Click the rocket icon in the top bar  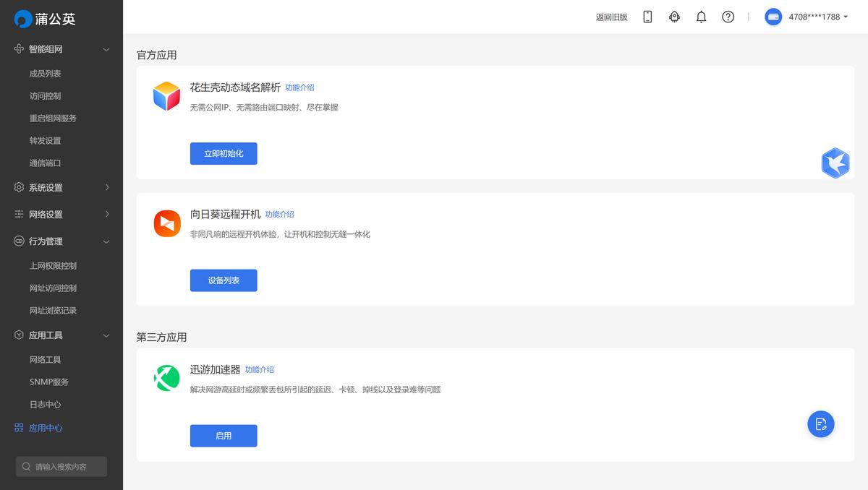pos(674,16)
